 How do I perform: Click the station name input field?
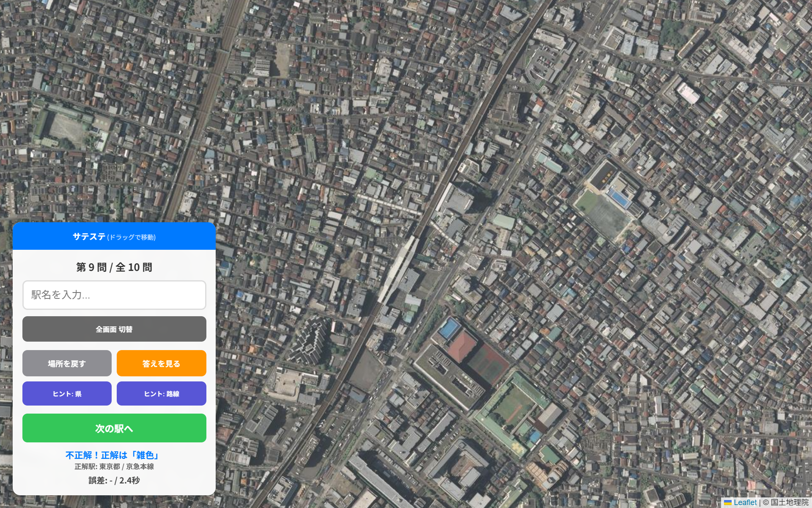pyautogui.click(x=114, y=295)
